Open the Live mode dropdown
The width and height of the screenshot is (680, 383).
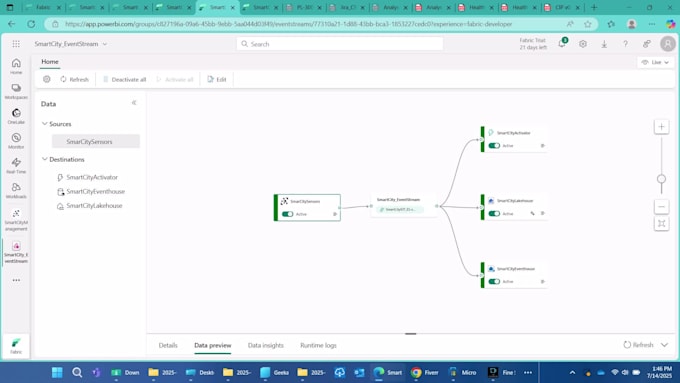[655, 62]
